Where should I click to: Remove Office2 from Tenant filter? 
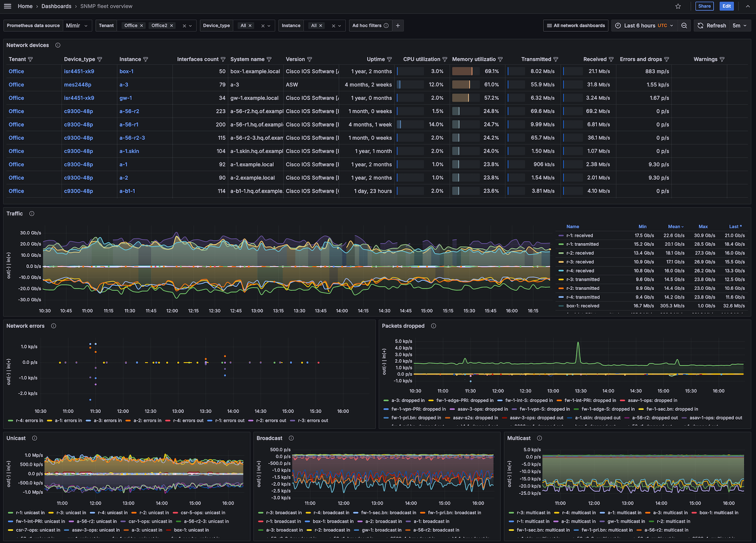click(x=172, y=25)
